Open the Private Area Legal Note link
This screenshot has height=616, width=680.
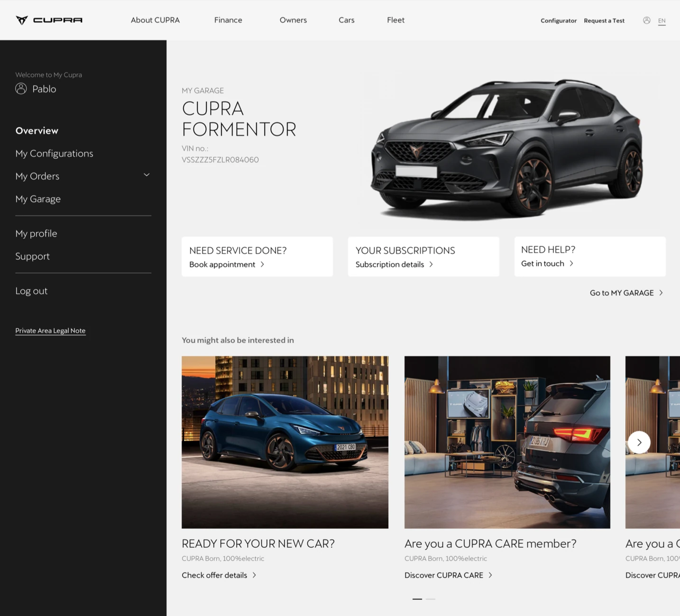[50, 331]
